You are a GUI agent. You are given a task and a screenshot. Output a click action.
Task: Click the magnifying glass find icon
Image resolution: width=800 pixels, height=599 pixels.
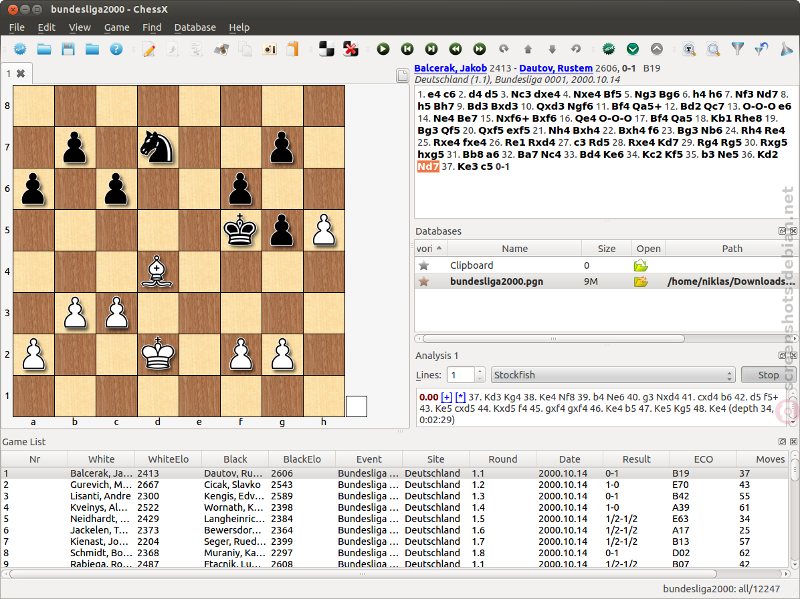(713, 49)
